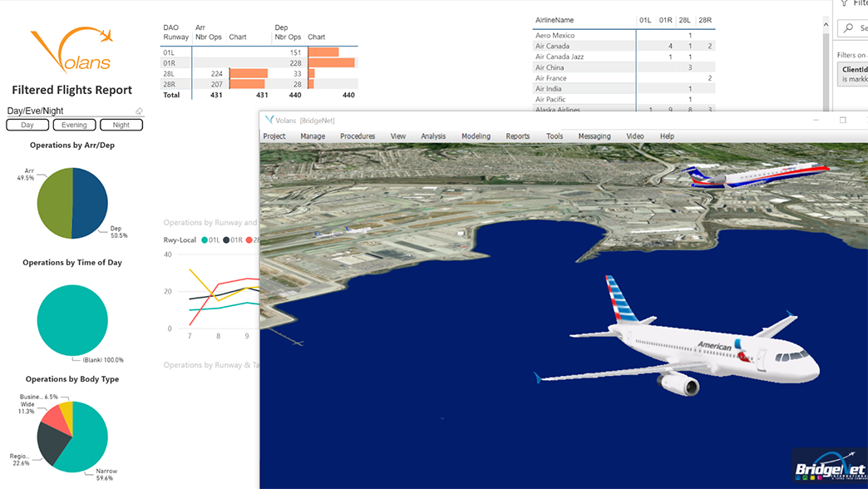Click the magnifier search icon in the Filters pane
Screen dimensions: 868x489
pyautogui.click(x=848, y=27)
